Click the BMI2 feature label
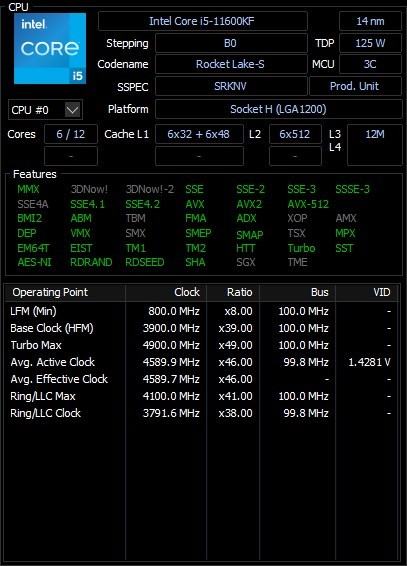 coord(30,218)
